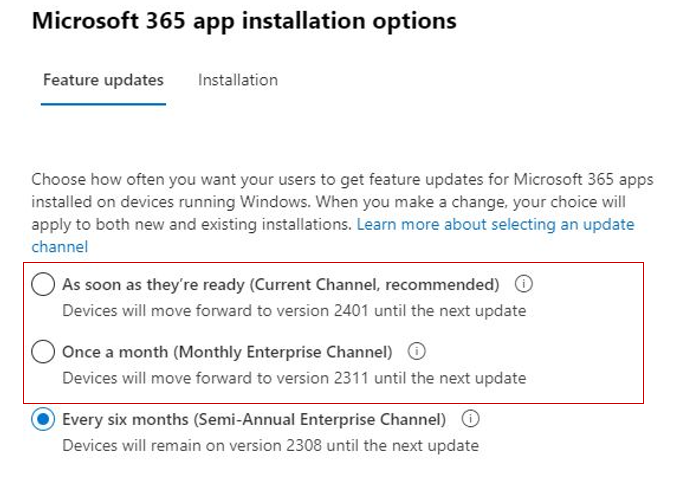Select the Semi-Annual Enterprise Channel radio button
Viewport: 678px width, 483px height.
pyautogui.click(x=43, y=420)
